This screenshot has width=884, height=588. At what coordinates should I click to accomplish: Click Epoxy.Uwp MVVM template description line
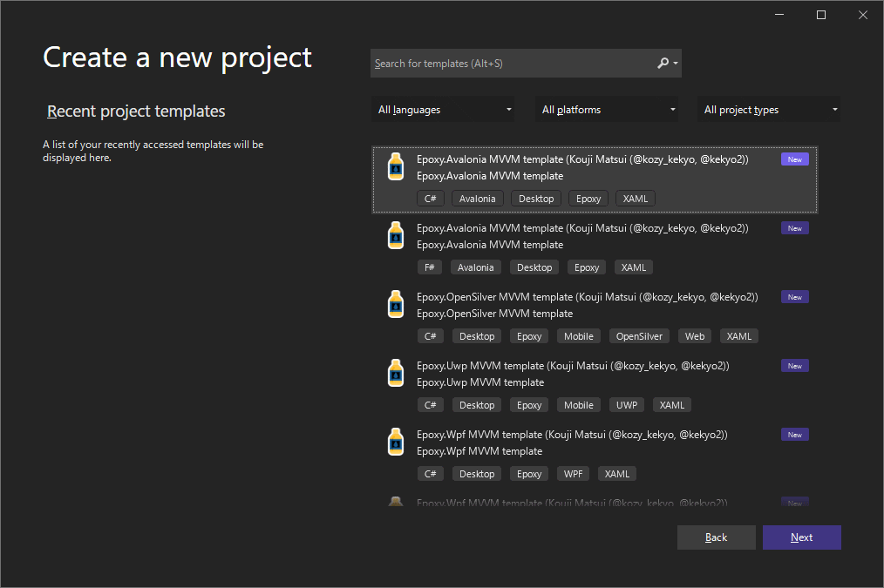[x=480, y=382]
